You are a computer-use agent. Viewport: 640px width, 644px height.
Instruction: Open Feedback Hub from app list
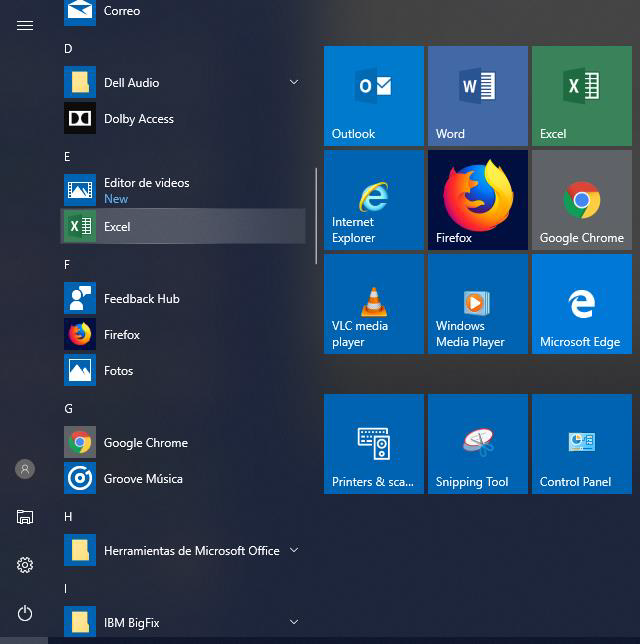(x=183, y=298)
